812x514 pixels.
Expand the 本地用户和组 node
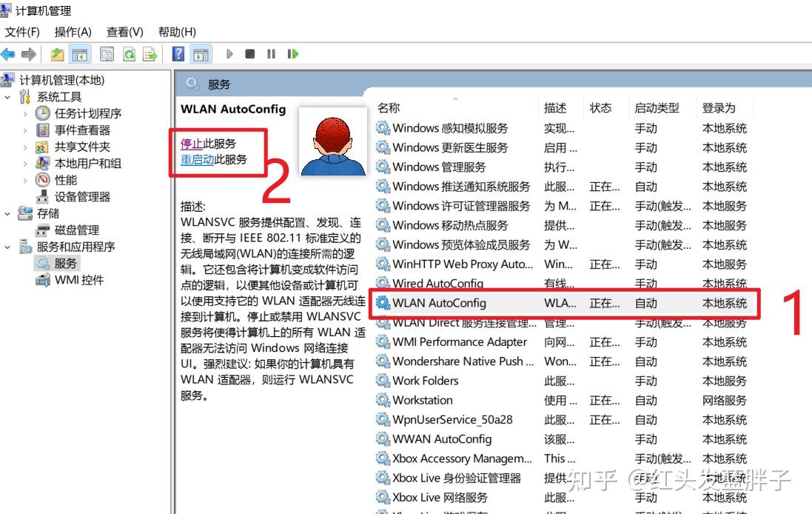point(25,163)
